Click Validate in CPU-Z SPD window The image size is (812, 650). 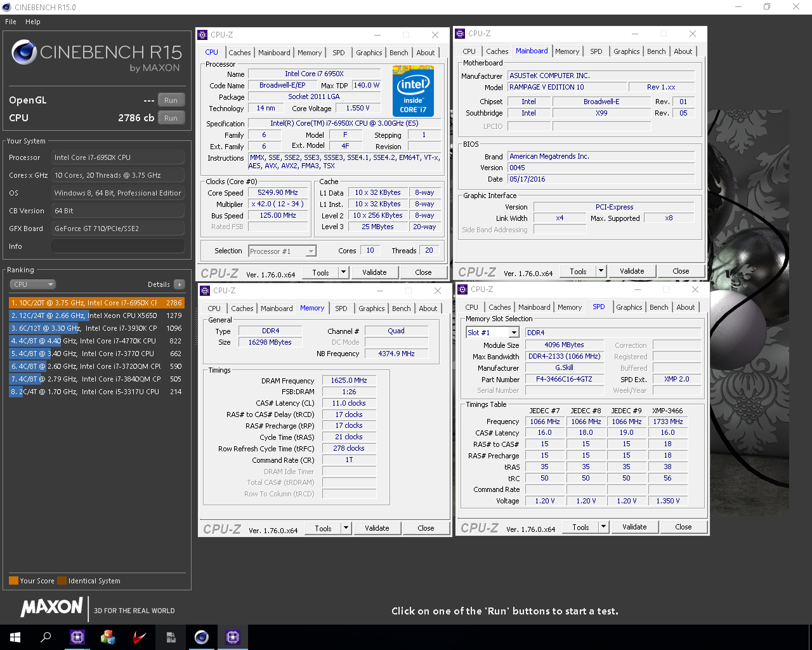(634, 527)
